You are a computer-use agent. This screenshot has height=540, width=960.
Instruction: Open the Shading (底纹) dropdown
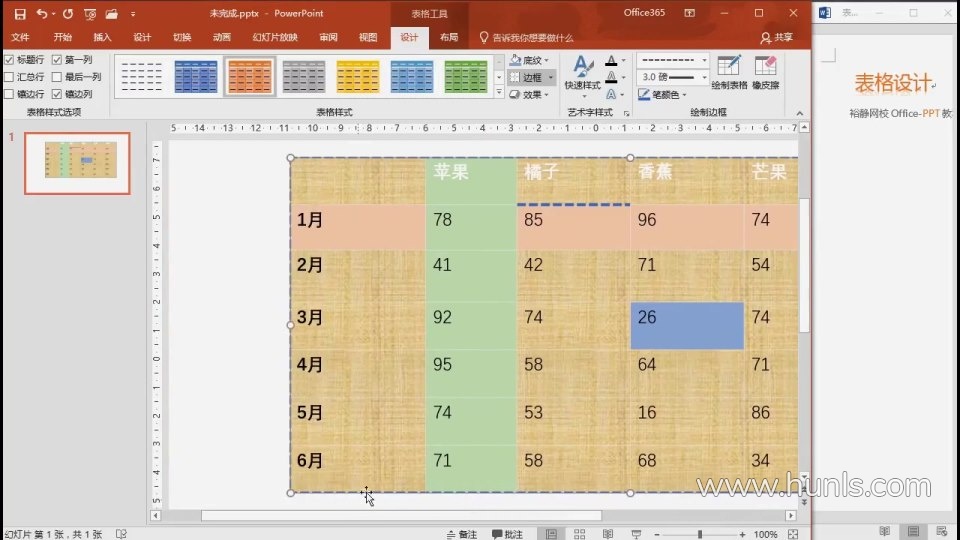[530, 60]
